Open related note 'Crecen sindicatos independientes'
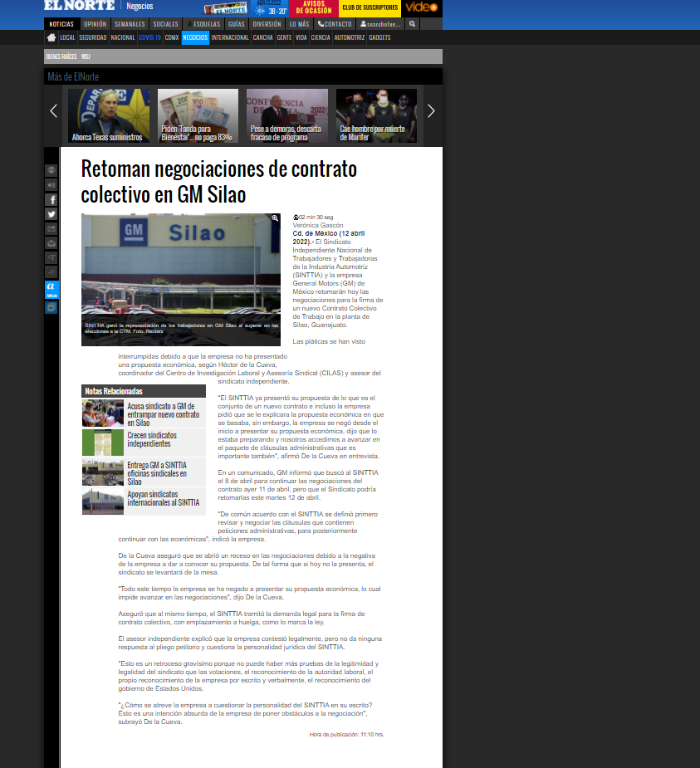 144,443
